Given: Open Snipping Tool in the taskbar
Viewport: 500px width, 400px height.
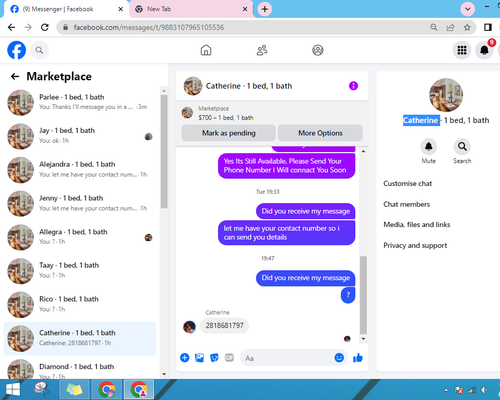Looking at the screenshot, I should point(42,390).
